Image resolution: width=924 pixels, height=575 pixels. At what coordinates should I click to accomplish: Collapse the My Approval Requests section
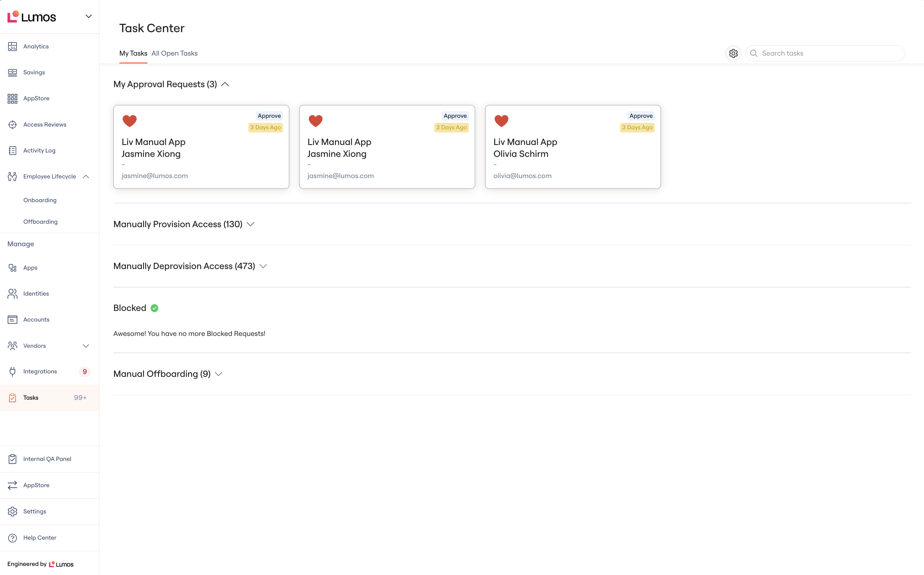[x=225, y=84]
